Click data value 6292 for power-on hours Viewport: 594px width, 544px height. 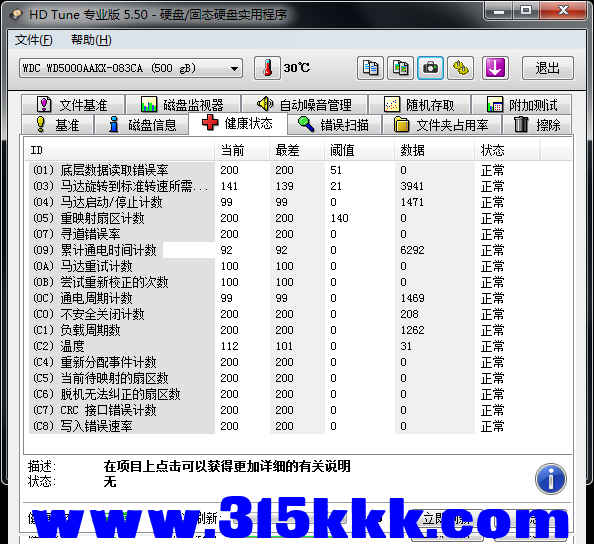[412, 250]
